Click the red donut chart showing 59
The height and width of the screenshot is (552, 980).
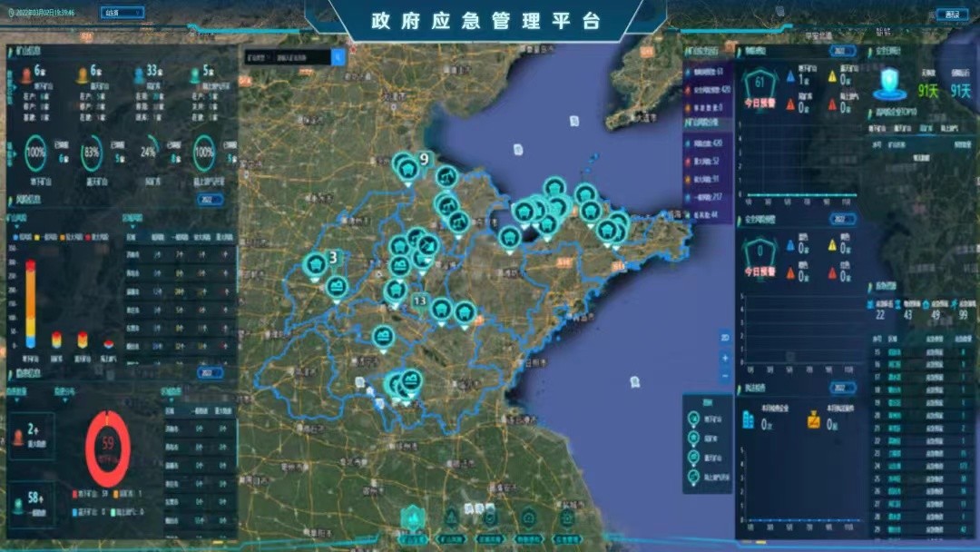click(x=108, y=446)
